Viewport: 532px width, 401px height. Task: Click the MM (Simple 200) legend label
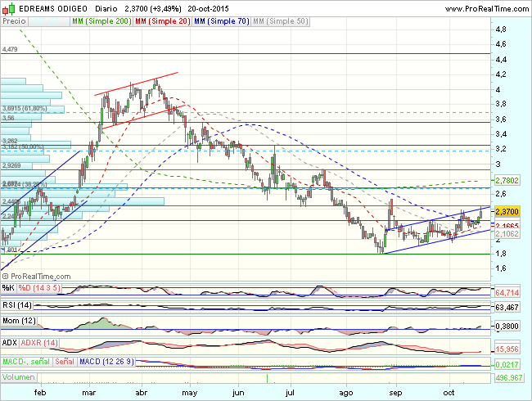point(101,21)
